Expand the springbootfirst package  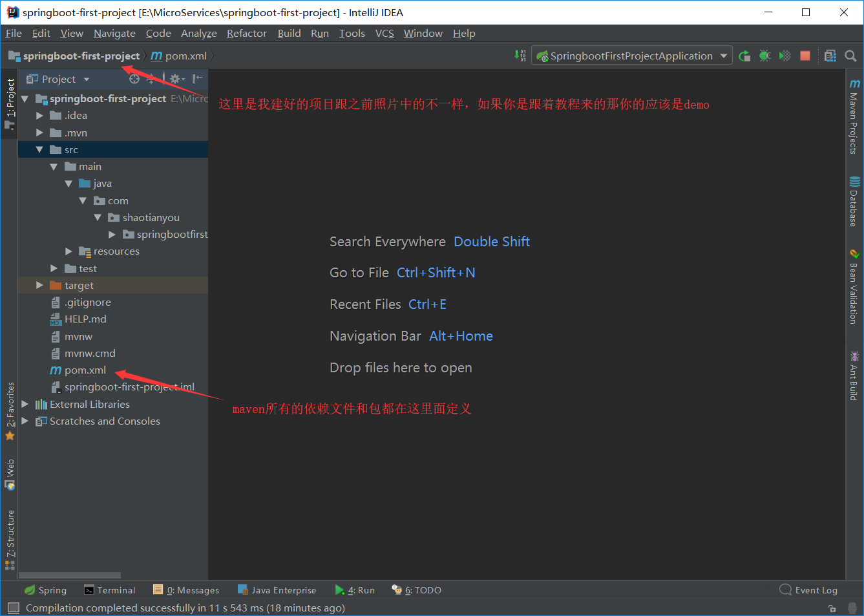pyautogui.click(x=112, y=235)
